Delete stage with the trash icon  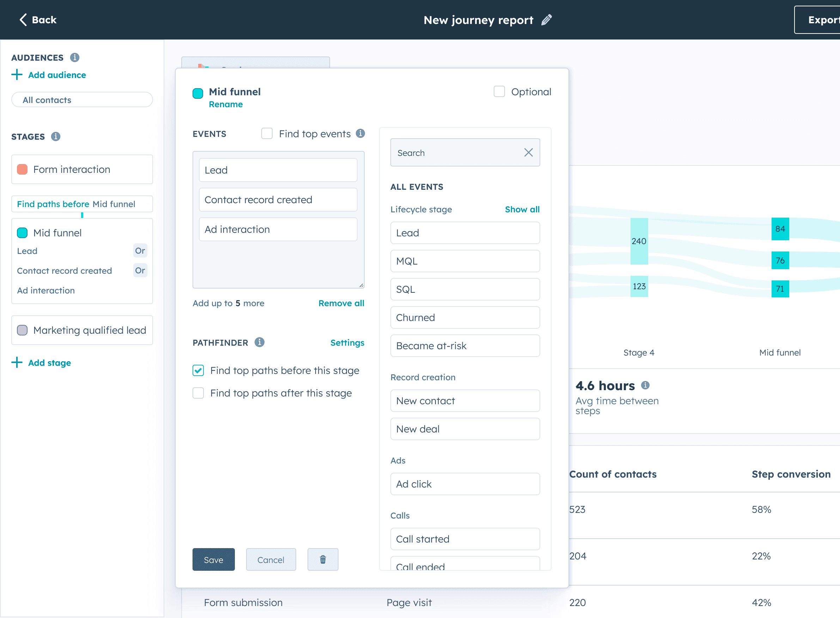point(322,559)
